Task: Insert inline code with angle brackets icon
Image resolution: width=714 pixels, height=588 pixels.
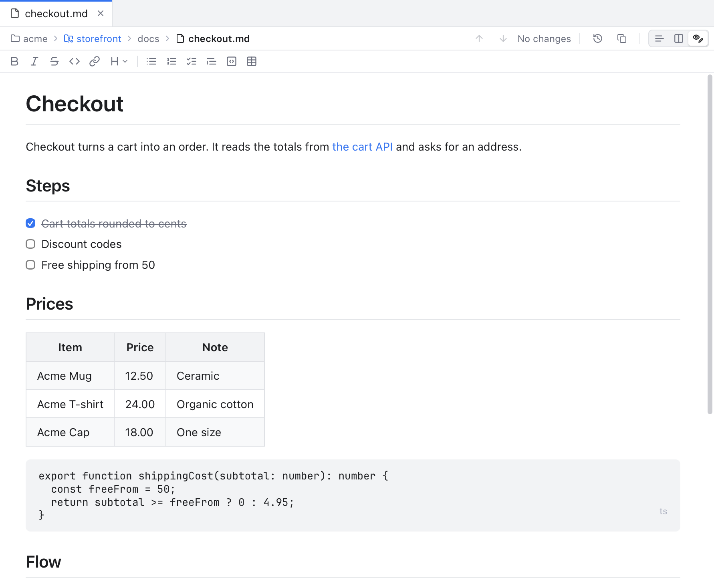Action: pos(75,61)
